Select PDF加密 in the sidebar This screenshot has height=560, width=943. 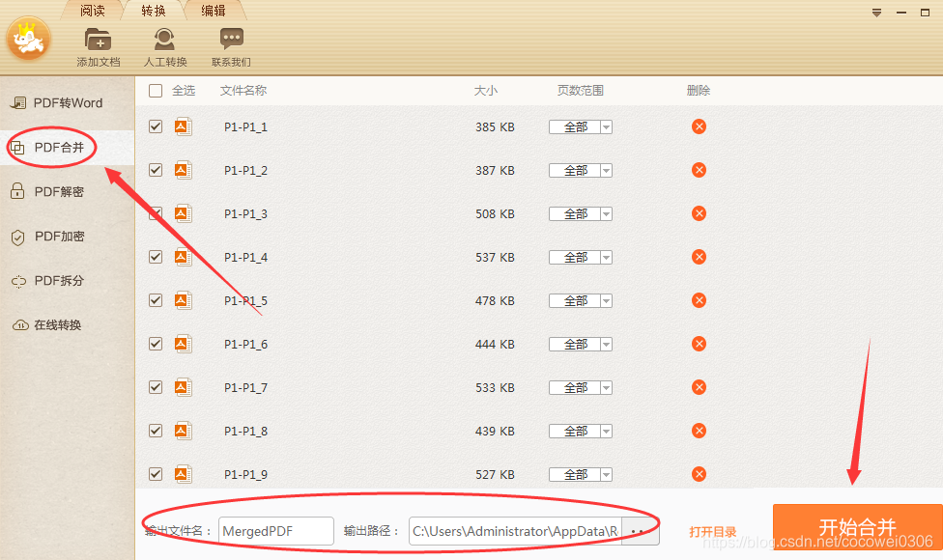68,237
